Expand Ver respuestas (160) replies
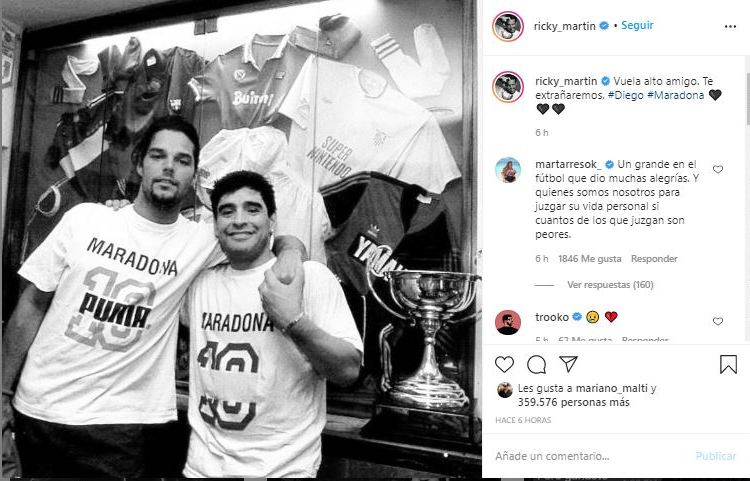This screenshot has height=481, width=750. (x=610, y=284)
